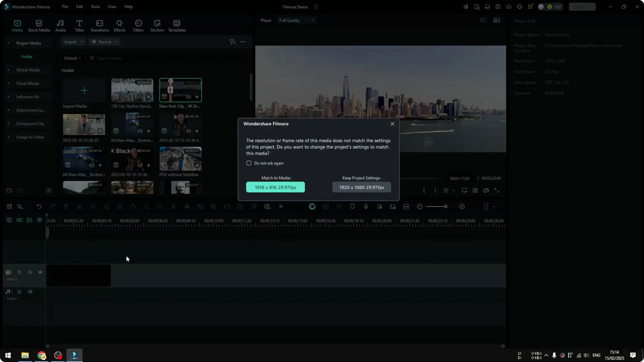
Task: Hide Video 1 track with eye icon
Action: coord(40,273)
